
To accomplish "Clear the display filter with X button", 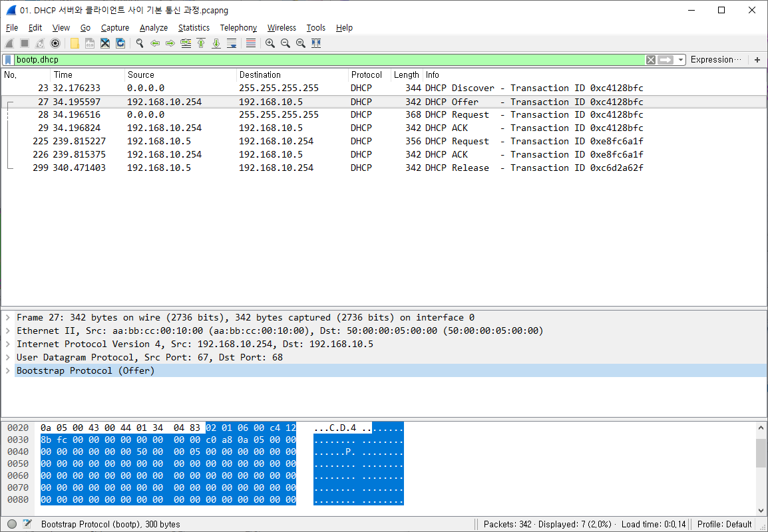I will 650,60.
